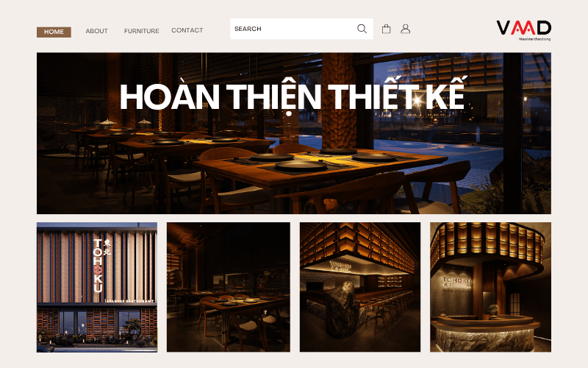This screenshot has height=368, width=588.
Task: Go to the ABOUT page
Action: click(x=96, y=31)
